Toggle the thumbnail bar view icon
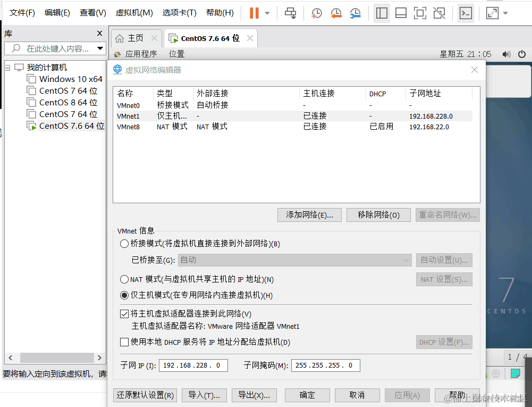 click(x=401, y=13)
